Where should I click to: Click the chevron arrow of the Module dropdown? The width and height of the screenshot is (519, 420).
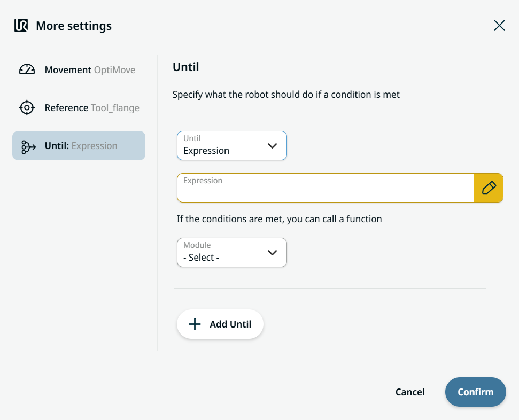(x=272, y=253)
